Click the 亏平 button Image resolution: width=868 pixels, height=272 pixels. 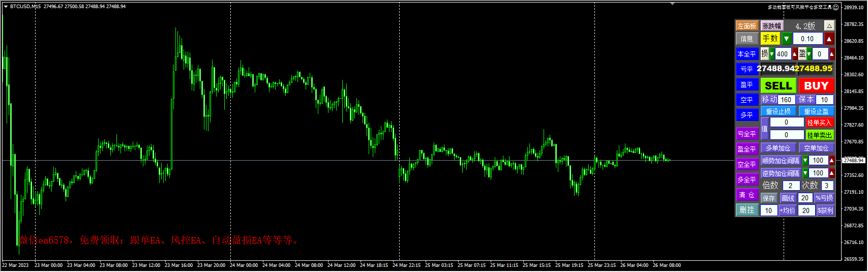pyautogui.click(x=747, y=69)
